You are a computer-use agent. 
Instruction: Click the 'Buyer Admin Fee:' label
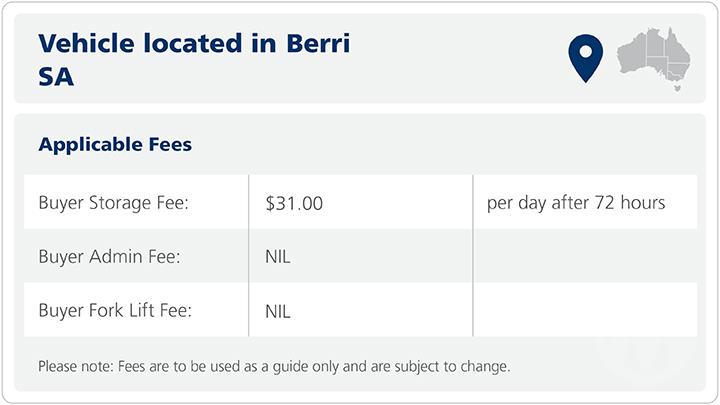coord(108,257)
